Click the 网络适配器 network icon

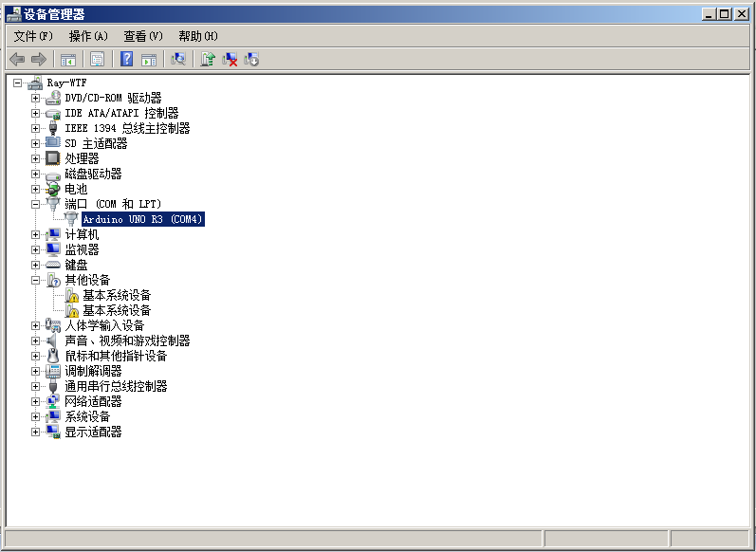(x=53, y=401)
